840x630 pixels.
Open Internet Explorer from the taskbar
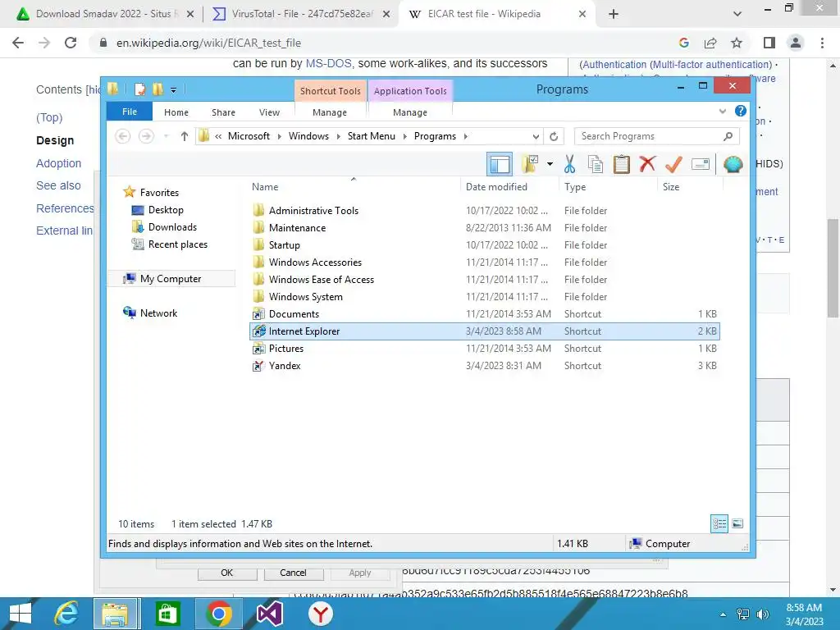click(66, 614)
